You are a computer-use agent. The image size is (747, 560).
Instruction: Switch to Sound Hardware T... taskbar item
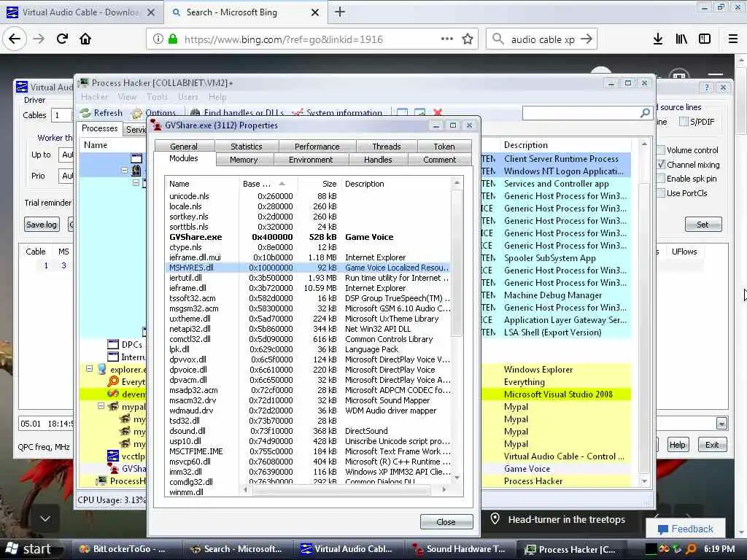458,549
